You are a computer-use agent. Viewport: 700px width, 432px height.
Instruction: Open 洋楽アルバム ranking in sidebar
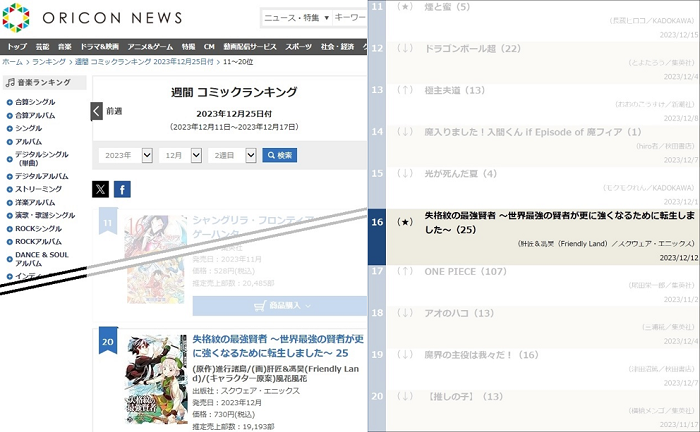35,202
